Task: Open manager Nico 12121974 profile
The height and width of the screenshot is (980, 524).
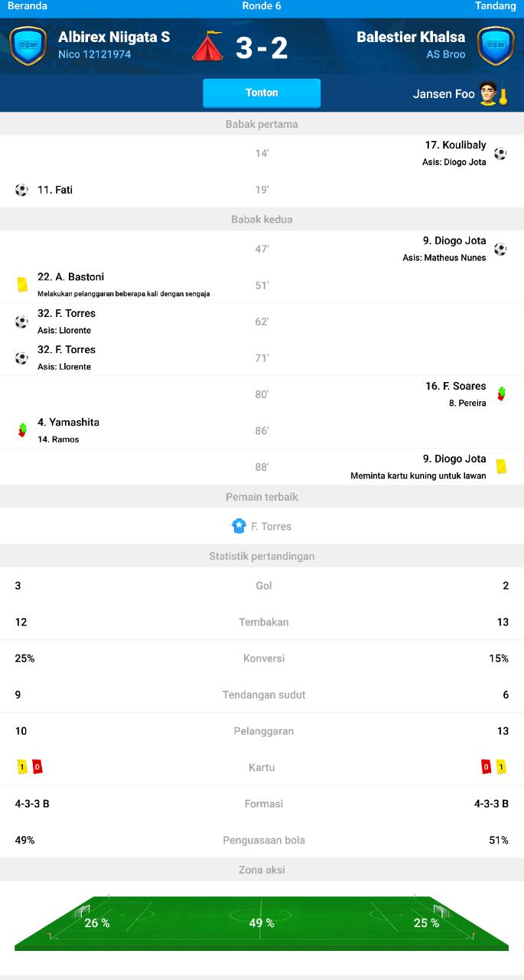Action: [x=94, y=55]
